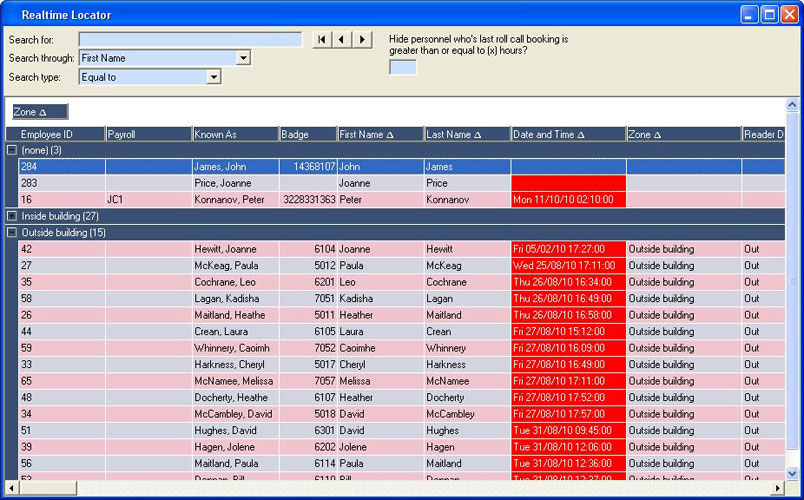This screenshot has height=500, width=804.
Task: Maximize the Realtime Locator window
Action: tap(770, 14)
